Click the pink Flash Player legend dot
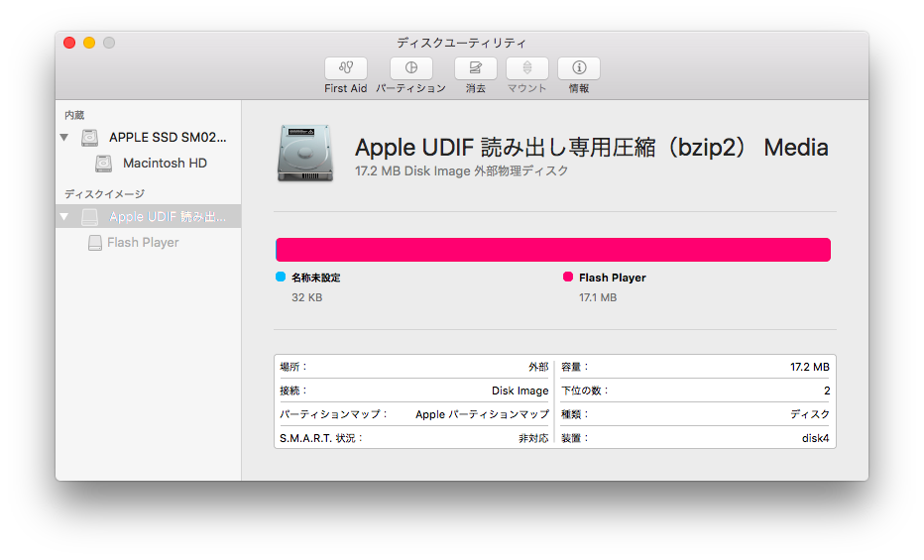The image size is (924, 560). [x=568, y=278]
